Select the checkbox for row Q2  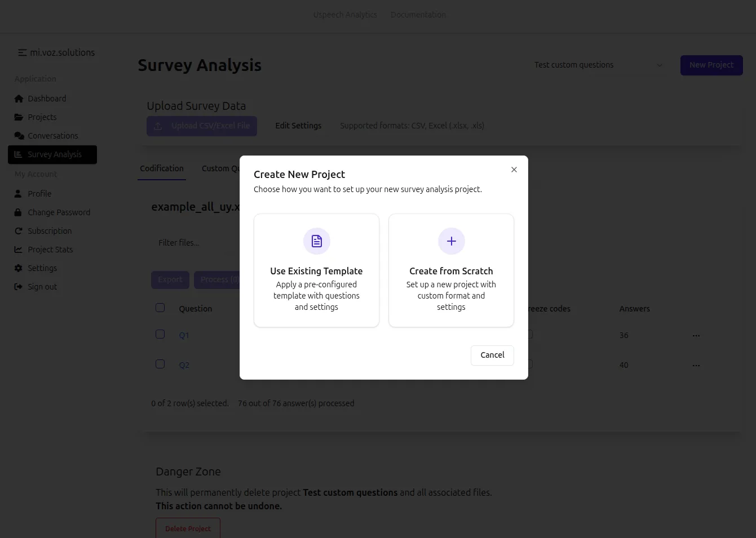[x=160, y=364]
